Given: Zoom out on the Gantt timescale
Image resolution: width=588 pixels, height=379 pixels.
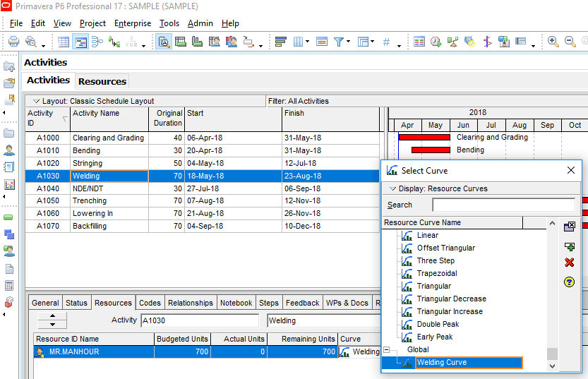Looking at the screenshot, I should click(x=570, y=42).
